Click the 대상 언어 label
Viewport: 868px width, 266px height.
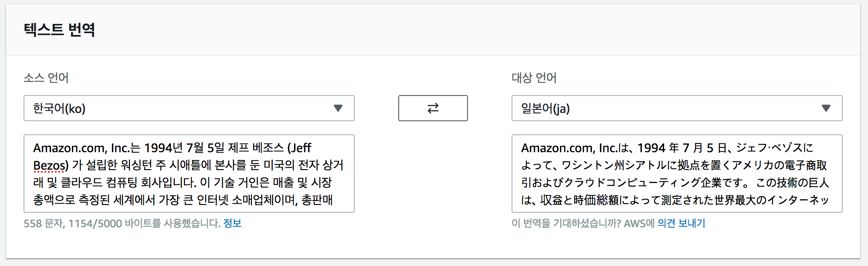coord(534,78)
